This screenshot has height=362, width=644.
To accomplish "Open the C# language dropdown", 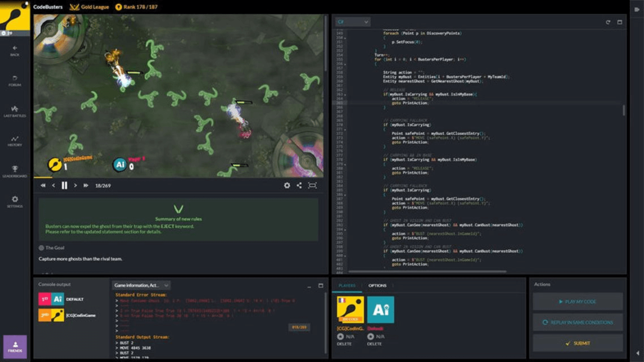I will (352, 22).
